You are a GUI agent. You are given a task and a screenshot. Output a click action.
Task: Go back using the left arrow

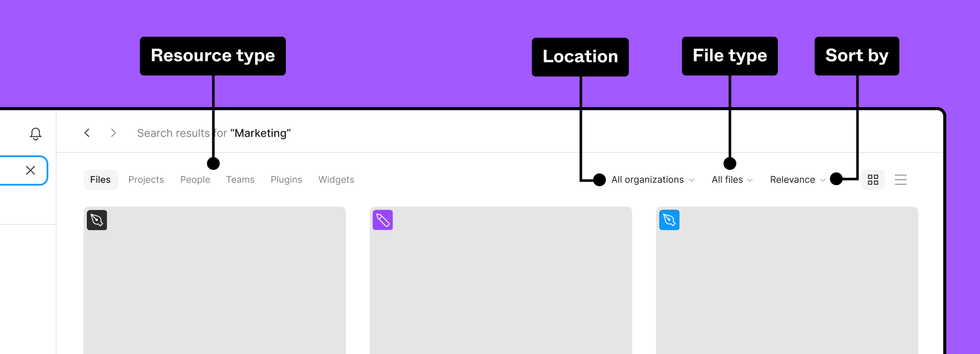point(87,133)
